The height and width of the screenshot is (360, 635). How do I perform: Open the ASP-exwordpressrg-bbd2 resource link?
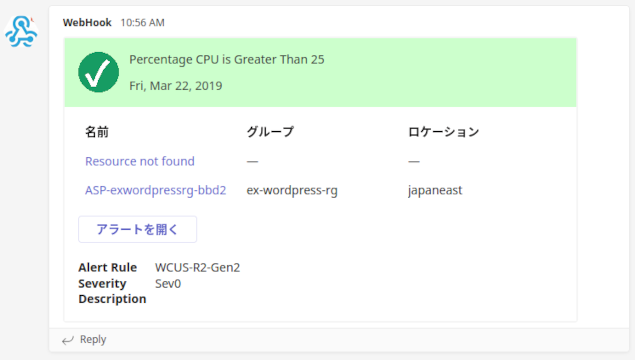pos(156,190)
